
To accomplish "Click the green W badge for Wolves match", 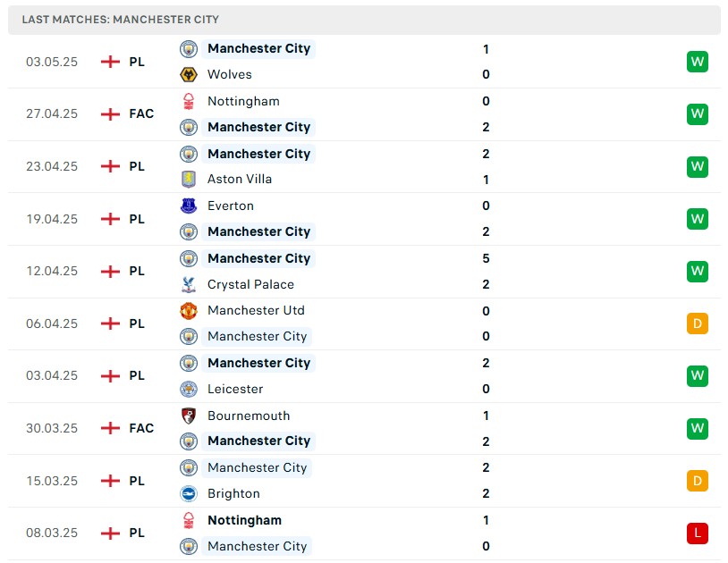I will coord(698,62).
